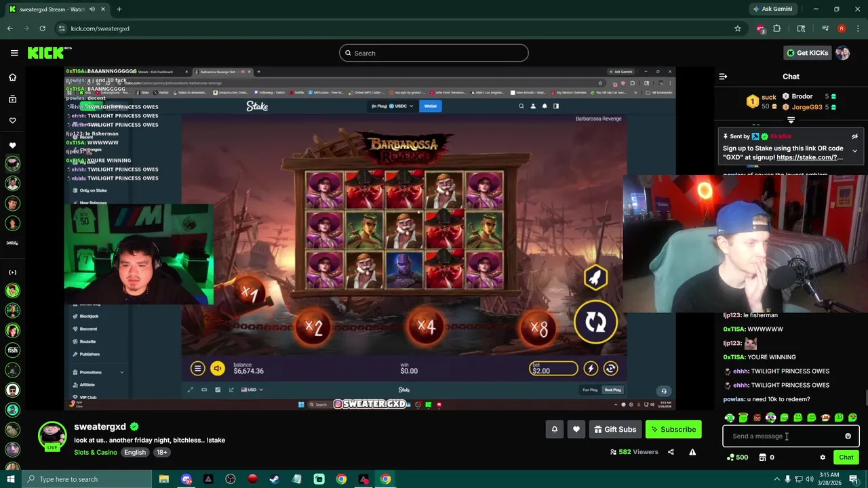The width and height of the screenshot is (868, 488).
Task: Click the Kick logo
Action: 50,53
